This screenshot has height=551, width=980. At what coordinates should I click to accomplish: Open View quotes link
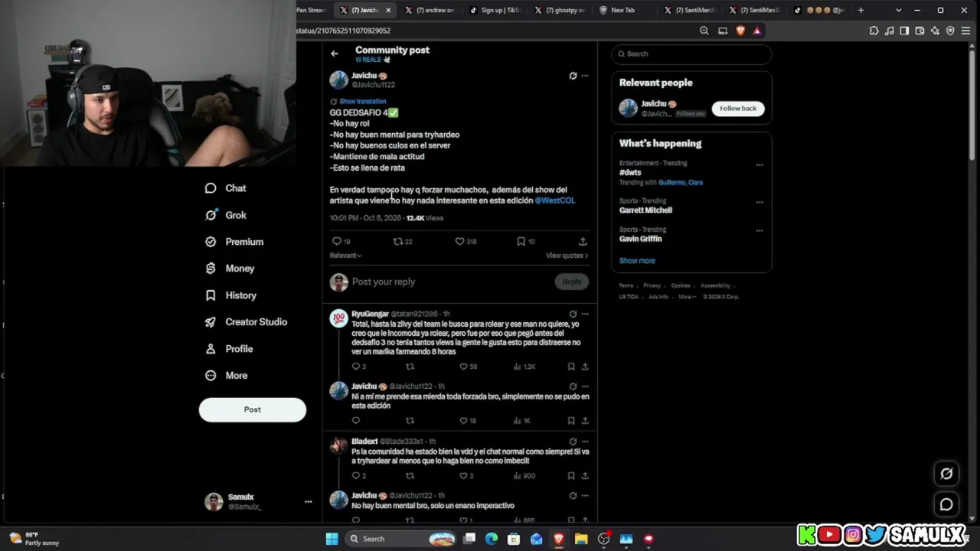coord(567,256)
